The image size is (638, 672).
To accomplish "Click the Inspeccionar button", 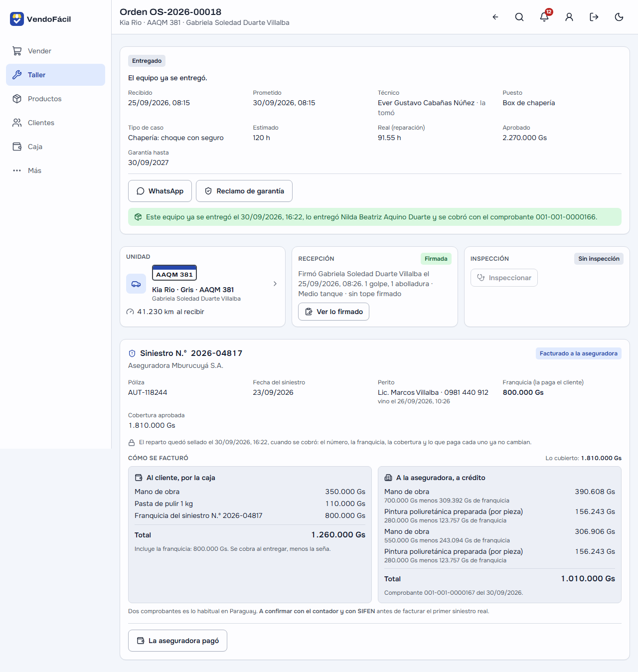I will coord(504,278).
